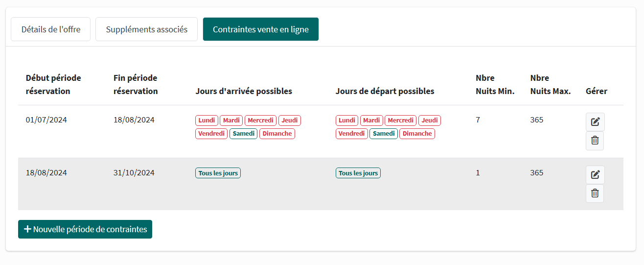This screenshot has height=265, width=644.
Task: Click the Vendredi departure day badge
Action: click(x=351, y=134)
